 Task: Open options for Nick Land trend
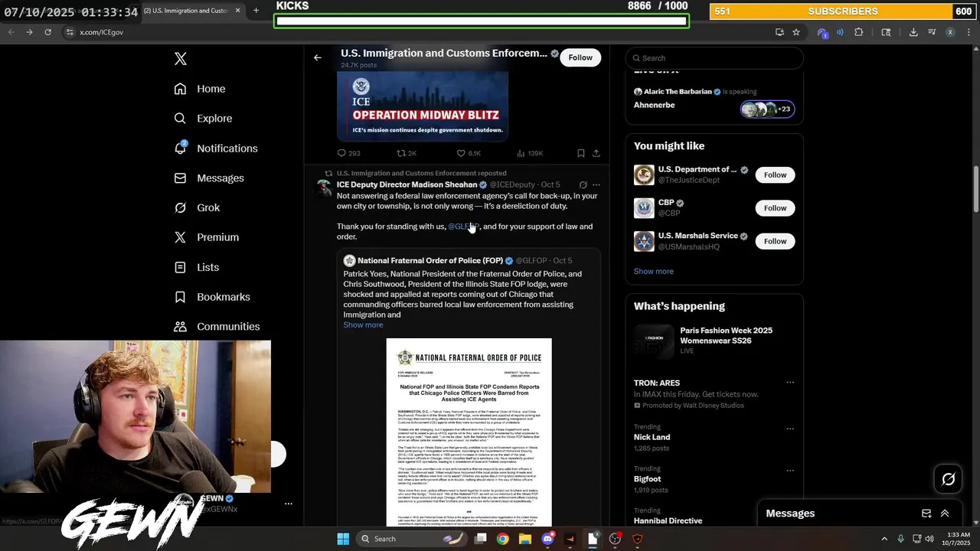790,429
